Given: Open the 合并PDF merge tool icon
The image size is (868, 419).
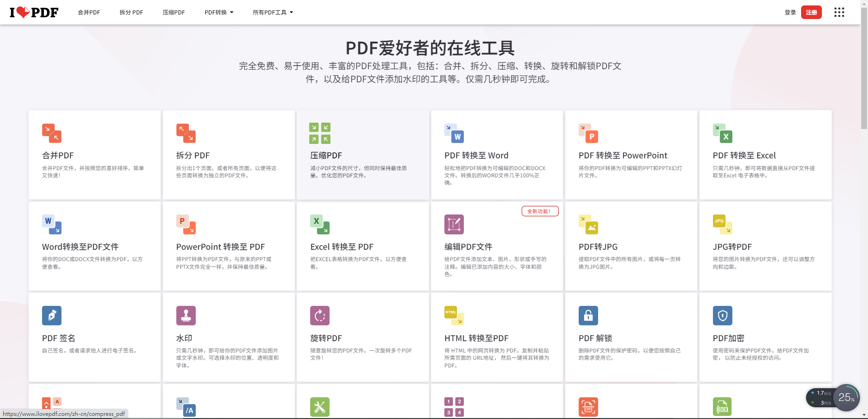Looking at the screenshot, I should (52, 133).
